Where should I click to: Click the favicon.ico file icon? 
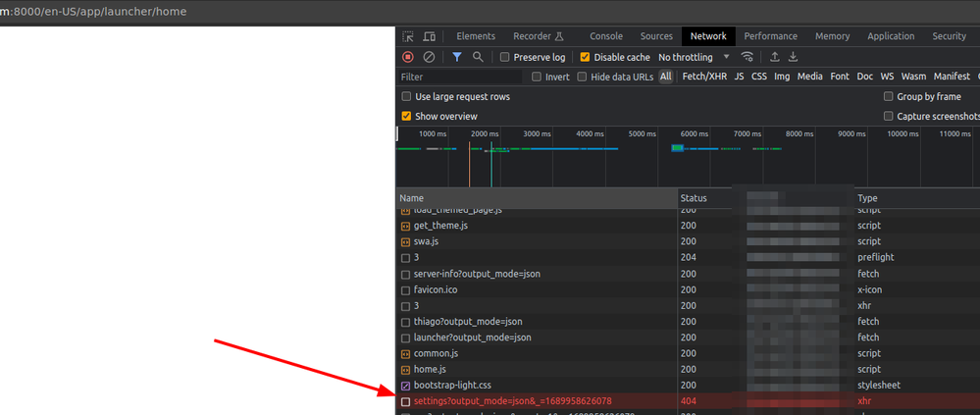pyautogui.click(x=405, y=290)
